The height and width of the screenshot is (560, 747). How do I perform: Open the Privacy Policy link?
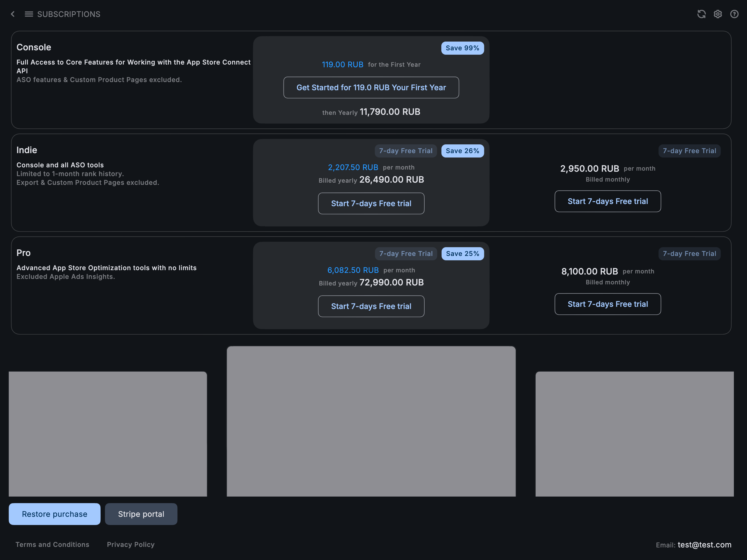131,544
